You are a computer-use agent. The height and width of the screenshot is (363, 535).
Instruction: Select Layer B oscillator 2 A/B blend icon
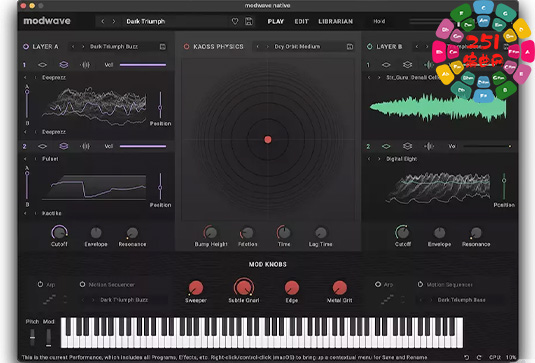[407, 146]
